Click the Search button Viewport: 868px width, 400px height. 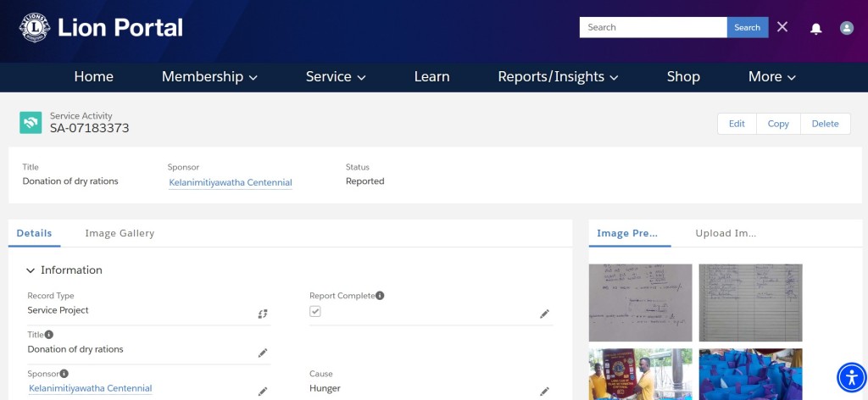point(748,27)
